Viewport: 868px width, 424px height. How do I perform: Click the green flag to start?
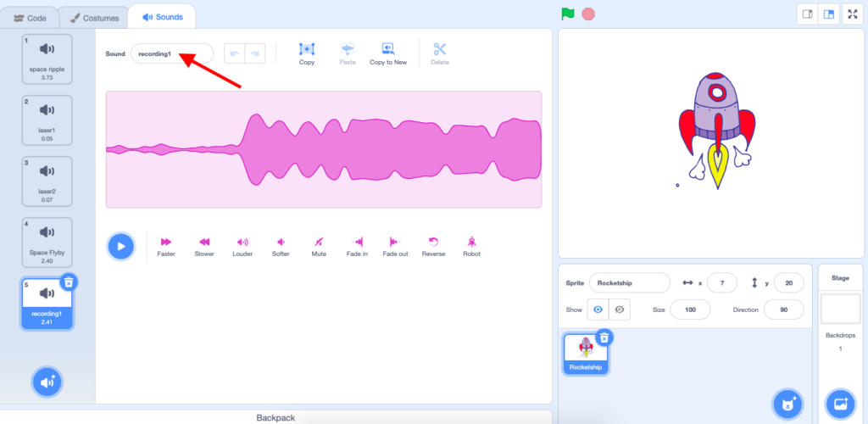point(567,14)
